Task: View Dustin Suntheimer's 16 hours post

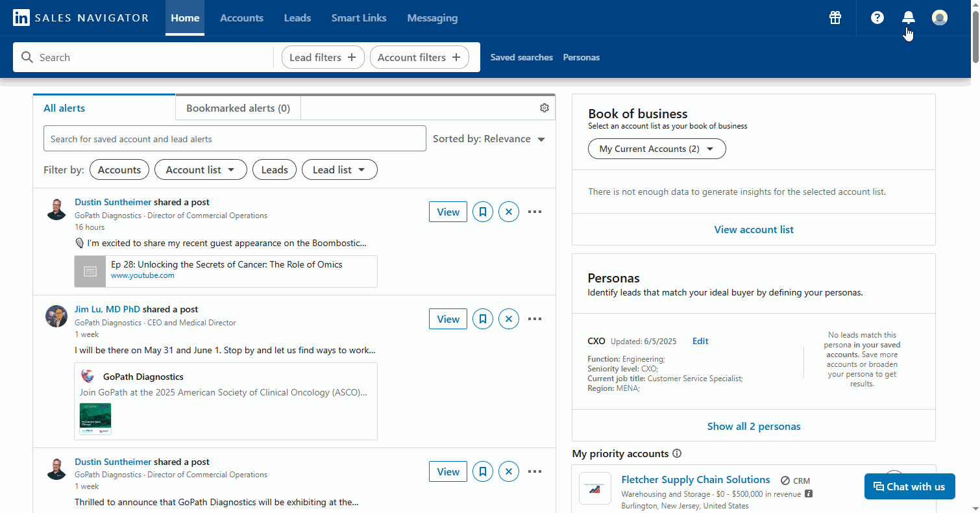Action: (448, 212)
